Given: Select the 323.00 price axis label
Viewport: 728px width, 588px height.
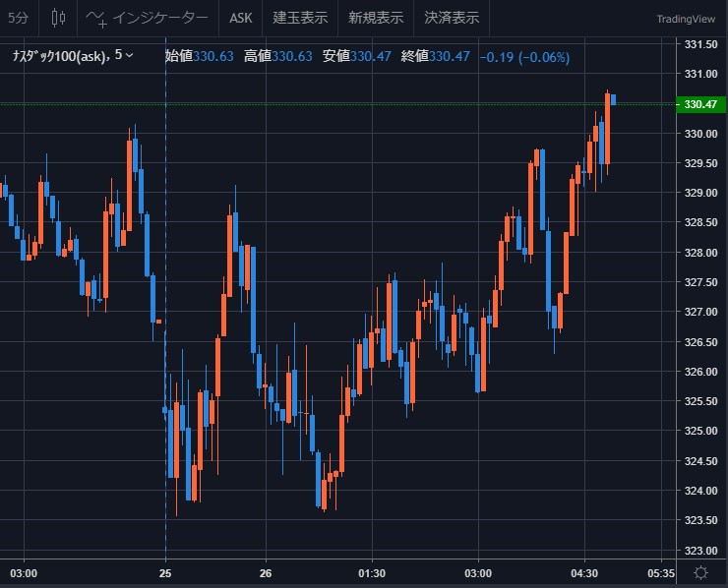Looking at the screenshot, I should [700, 551].
